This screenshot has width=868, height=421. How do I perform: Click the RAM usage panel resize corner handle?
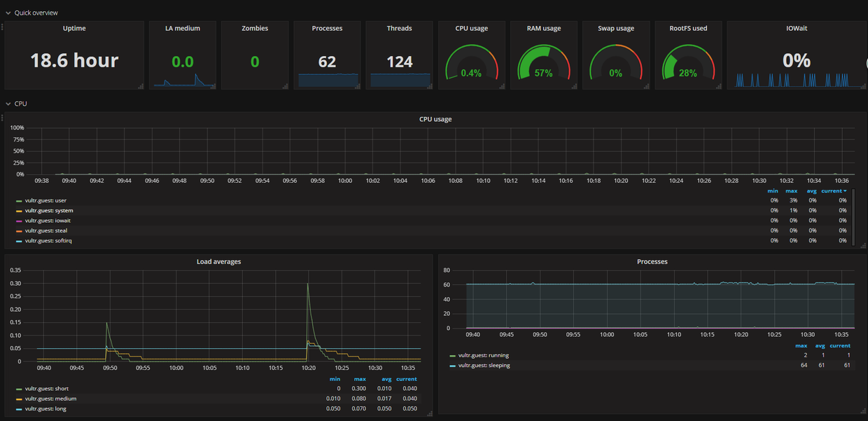tap(575, 86)
